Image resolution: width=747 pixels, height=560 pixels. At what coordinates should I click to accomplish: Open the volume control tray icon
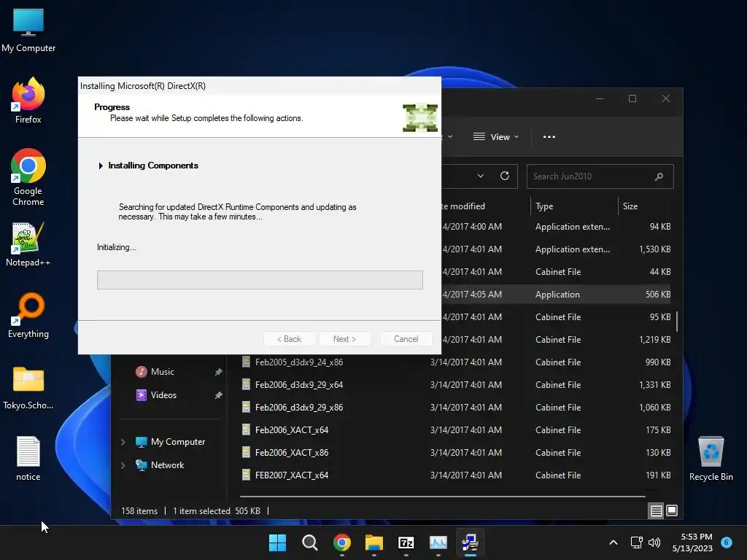(654, 542)
